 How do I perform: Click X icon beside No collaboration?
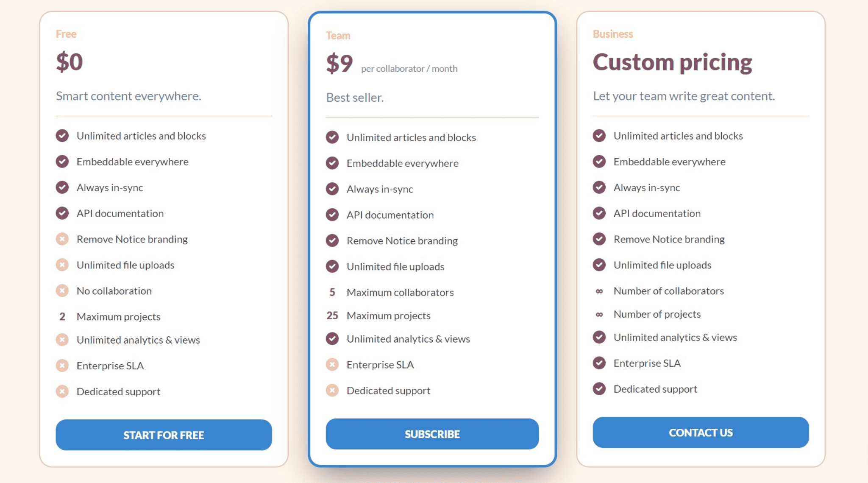coord(62,290)
